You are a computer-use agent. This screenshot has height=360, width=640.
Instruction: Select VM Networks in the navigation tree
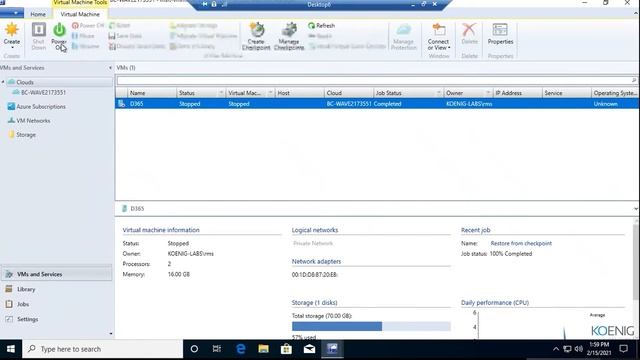(33, 120)
